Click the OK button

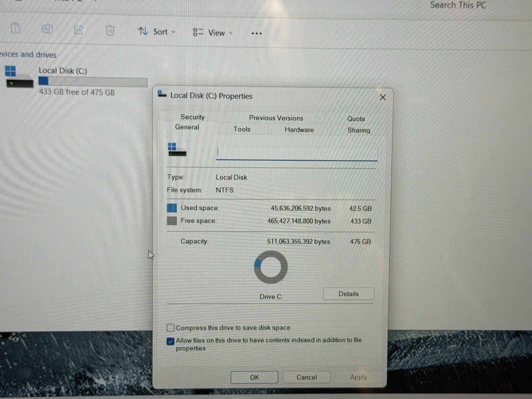click(x=254, y=377)
